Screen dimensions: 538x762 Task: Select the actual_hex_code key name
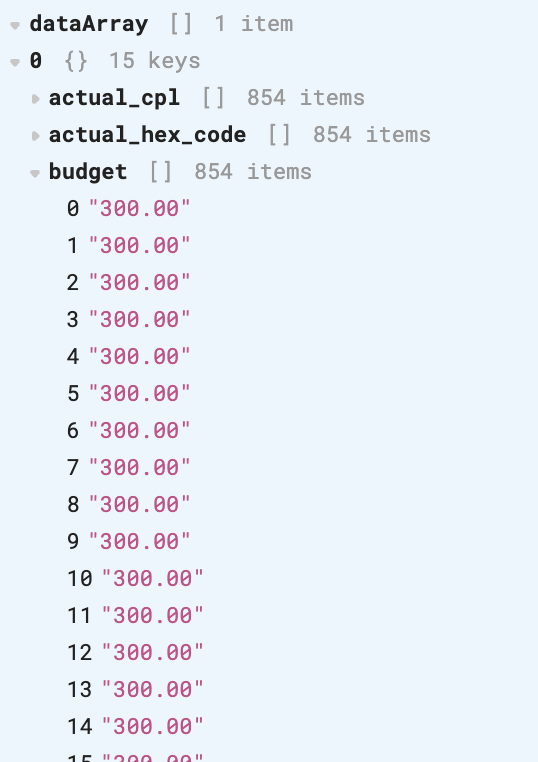point(147,135)
